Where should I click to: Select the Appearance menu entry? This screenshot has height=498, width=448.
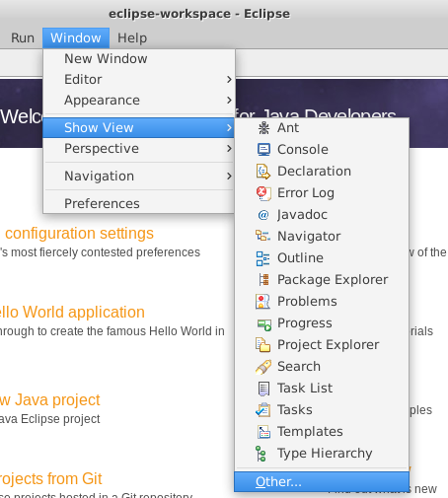tap(139, 101)
